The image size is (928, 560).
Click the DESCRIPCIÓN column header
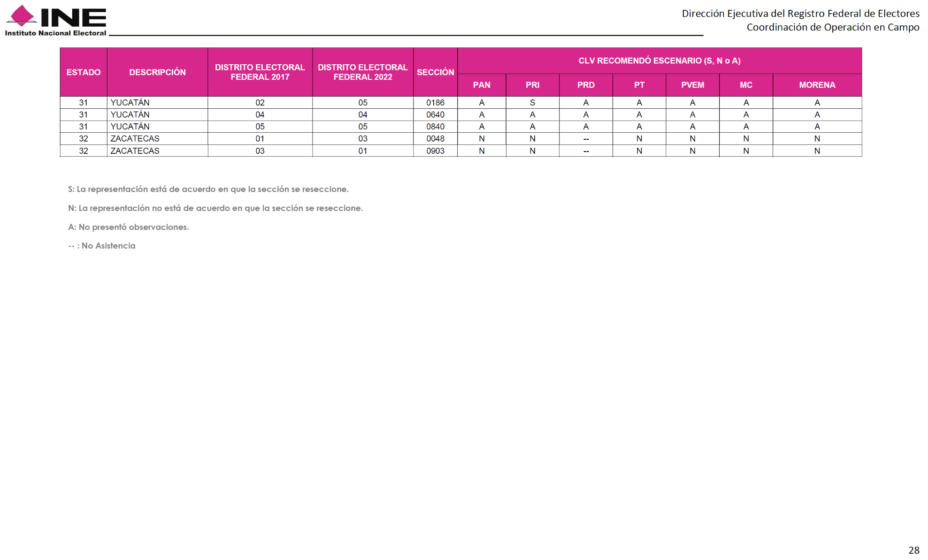[x=157, y=72]
